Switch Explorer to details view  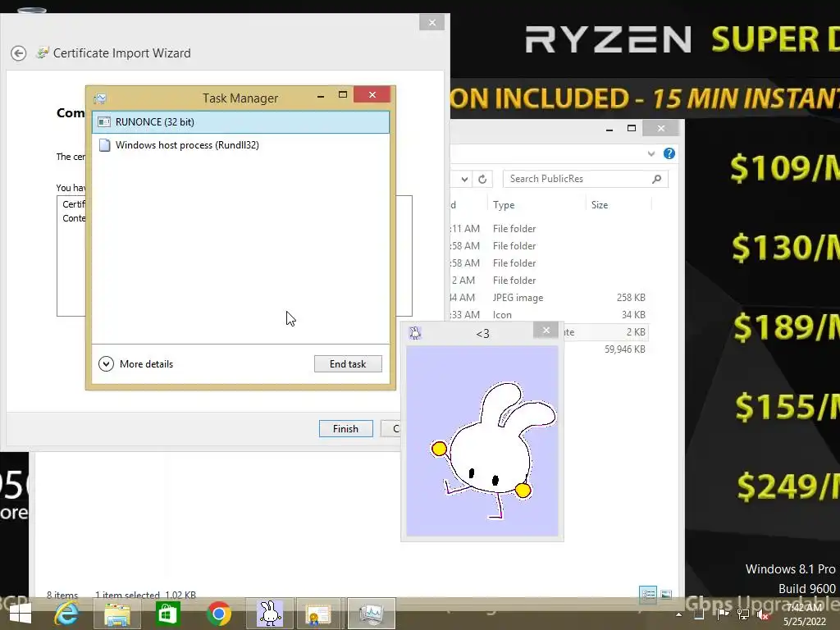pos(648,594)
